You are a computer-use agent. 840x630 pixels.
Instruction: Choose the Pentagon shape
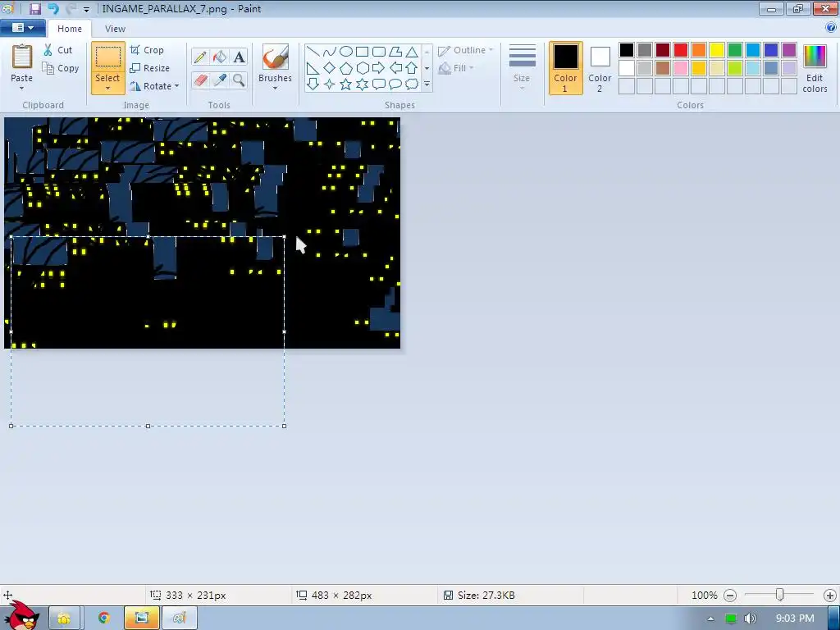click(x=346, y=68)
